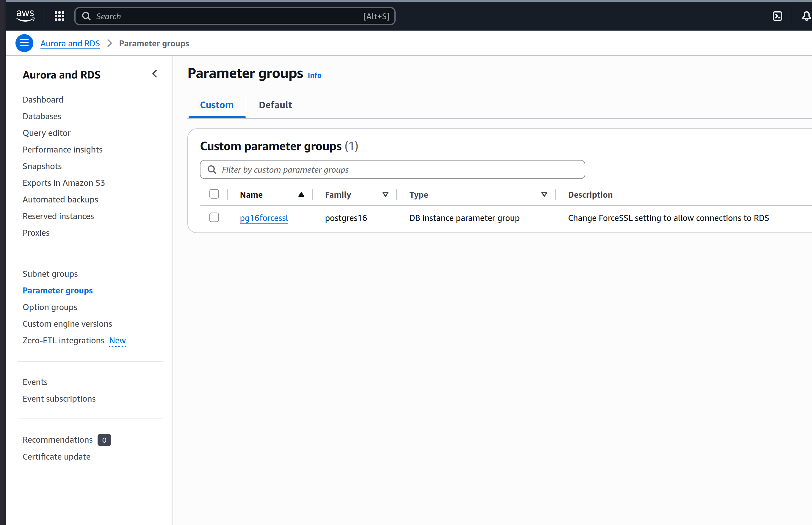Open Databases in the sidebar
This screenshot has height=525, width=812.
[x=42, y=116]
